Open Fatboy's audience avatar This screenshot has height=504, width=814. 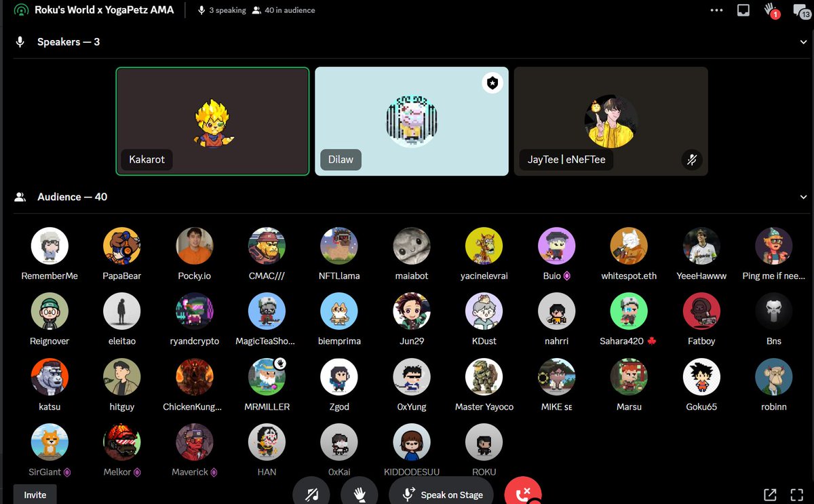701,311
